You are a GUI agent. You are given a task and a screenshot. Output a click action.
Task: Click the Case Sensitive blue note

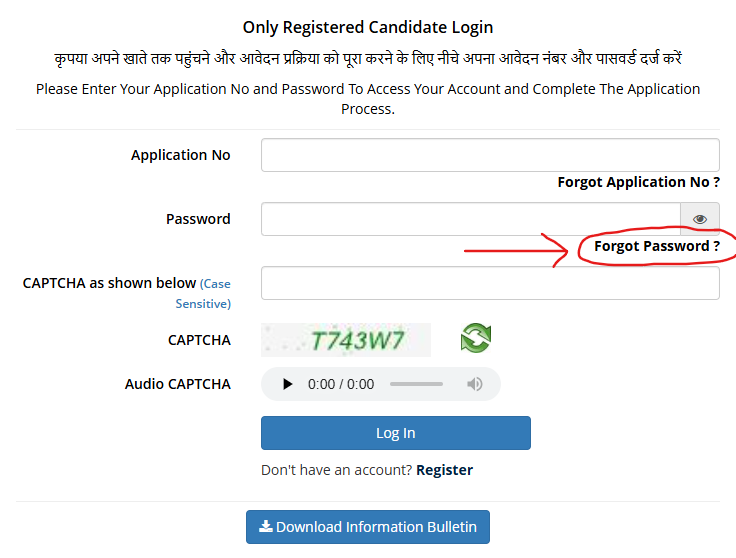click(x=204, y=294)
